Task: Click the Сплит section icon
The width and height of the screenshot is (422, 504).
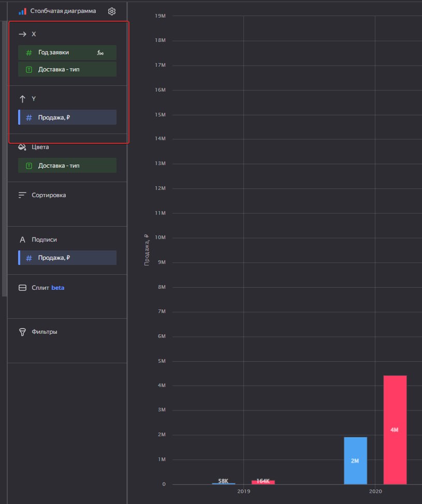Action: point(22,288)
